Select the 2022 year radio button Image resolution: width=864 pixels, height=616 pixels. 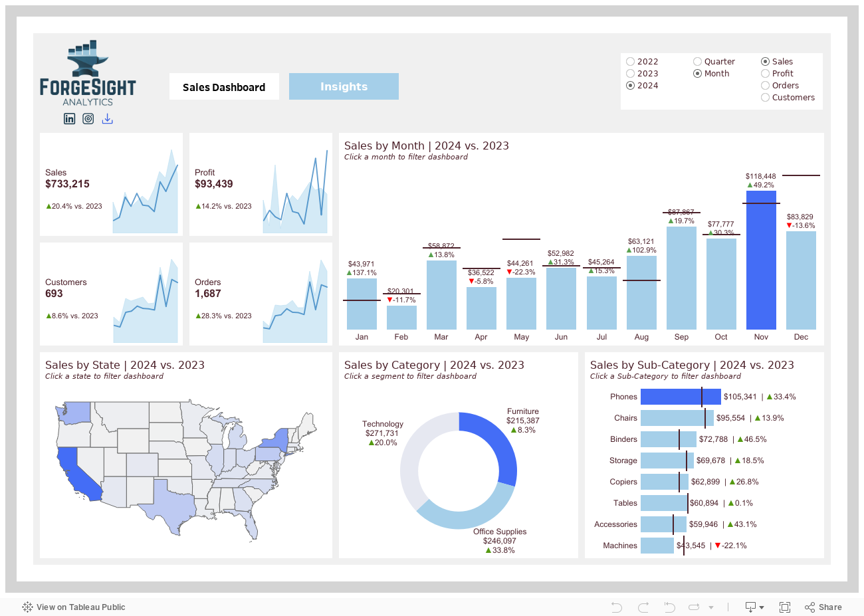tap(631, 62)
